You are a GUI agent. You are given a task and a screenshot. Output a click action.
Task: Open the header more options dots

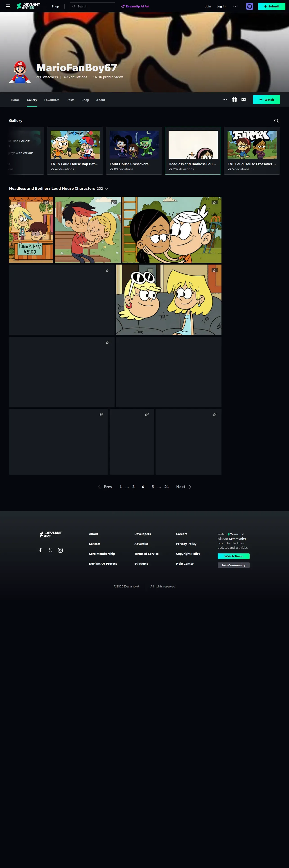pyautogui.click(x=235, y=6)
